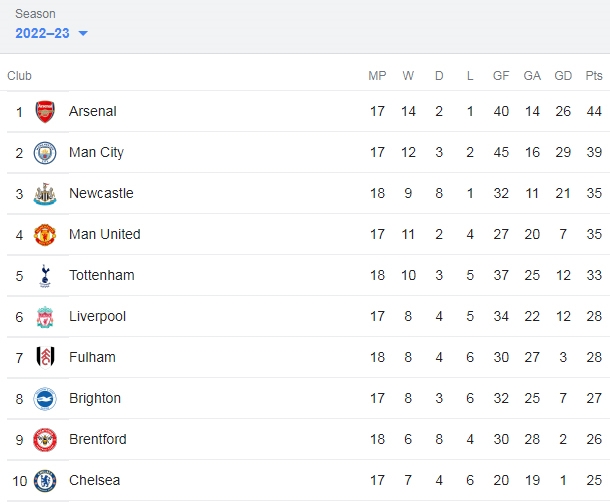Select the Brentford team name
Image resolution: width=610 pixels, height=504 pixels.
tap(98, 439)
